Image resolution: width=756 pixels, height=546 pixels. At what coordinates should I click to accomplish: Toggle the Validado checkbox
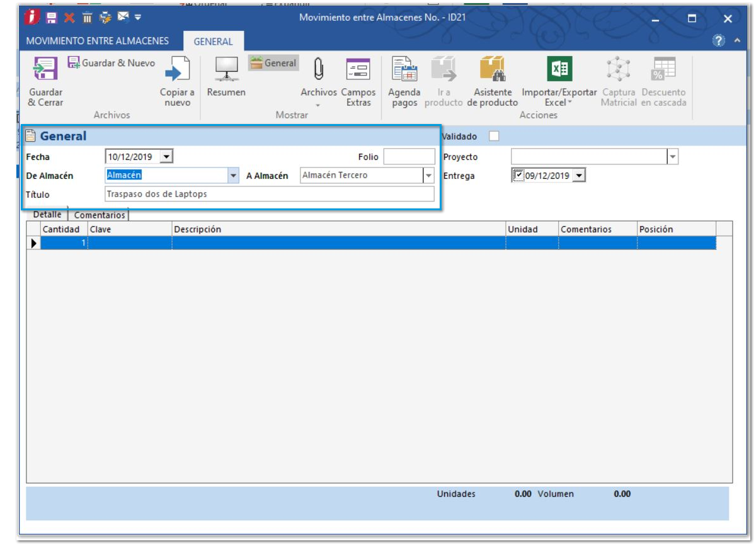click(x=494, y=137)
